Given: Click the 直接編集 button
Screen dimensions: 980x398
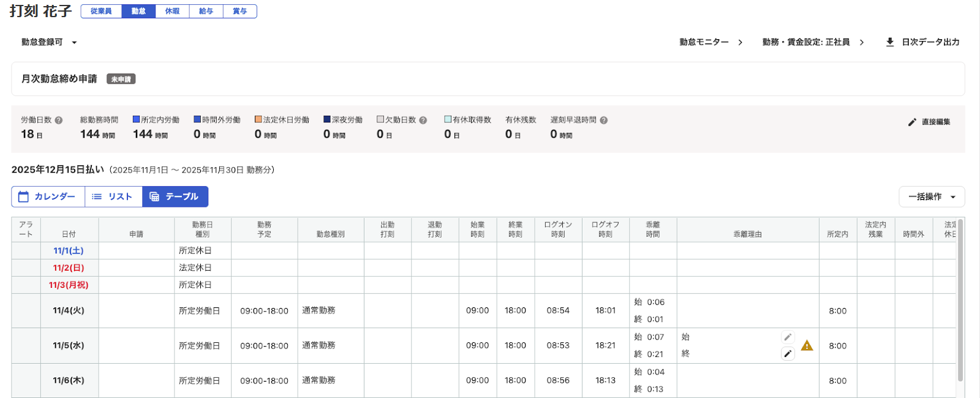Looking at the screenshot, I should [929, 122].
